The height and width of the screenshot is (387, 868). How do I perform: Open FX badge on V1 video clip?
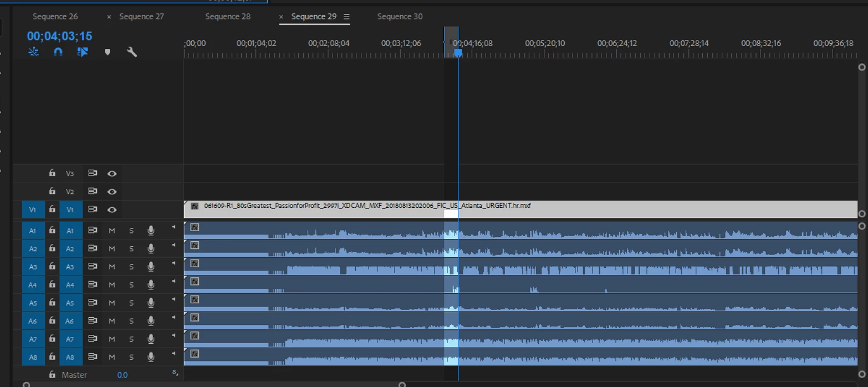pyautogui.click(x=195, y=206)
